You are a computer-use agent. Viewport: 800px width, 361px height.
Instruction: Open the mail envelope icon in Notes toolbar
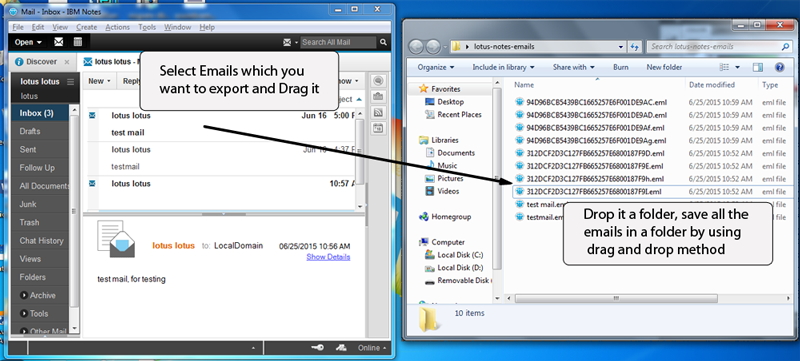59,42
